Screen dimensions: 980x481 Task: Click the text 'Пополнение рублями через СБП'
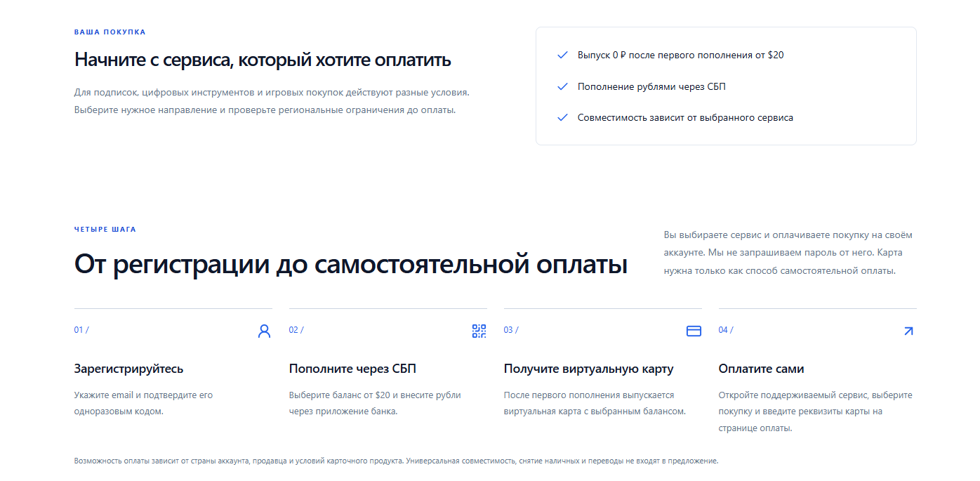651,86
